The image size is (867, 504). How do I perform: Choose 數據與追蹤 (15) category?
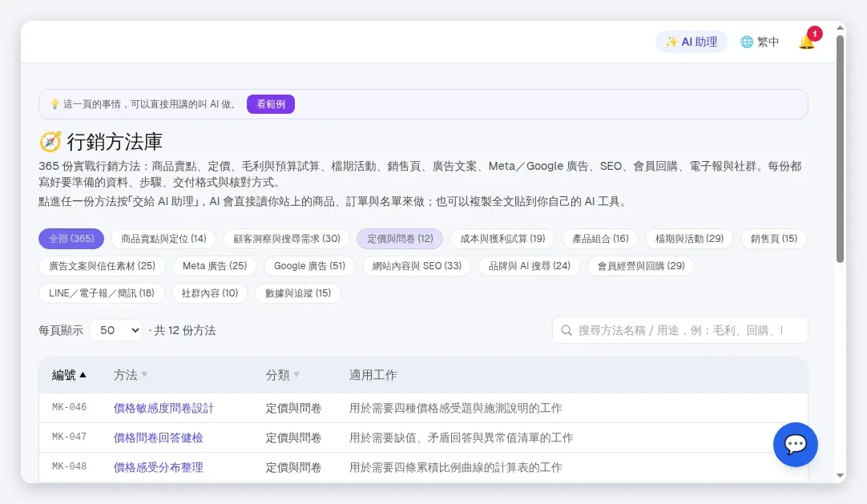click(297, 293)
